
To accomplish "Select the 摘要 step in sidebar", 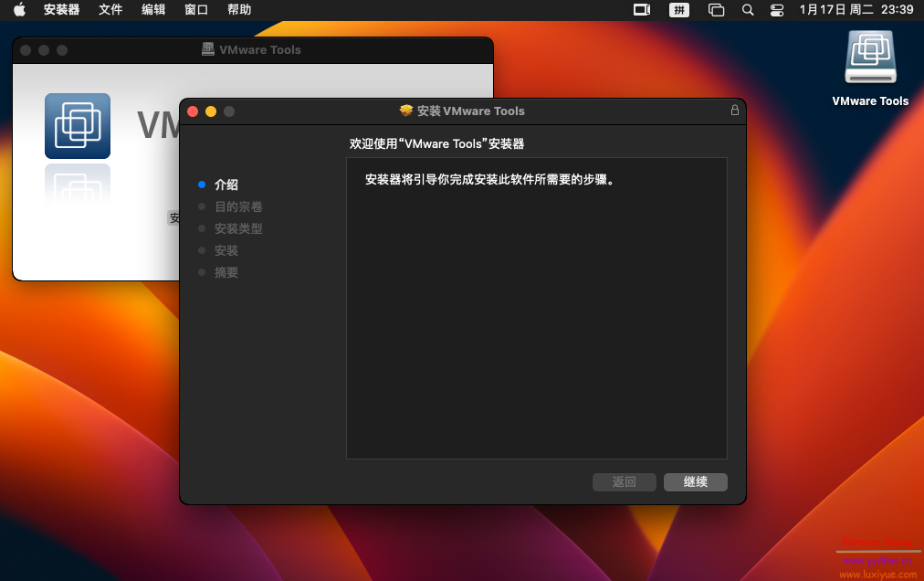I will 226,272.
